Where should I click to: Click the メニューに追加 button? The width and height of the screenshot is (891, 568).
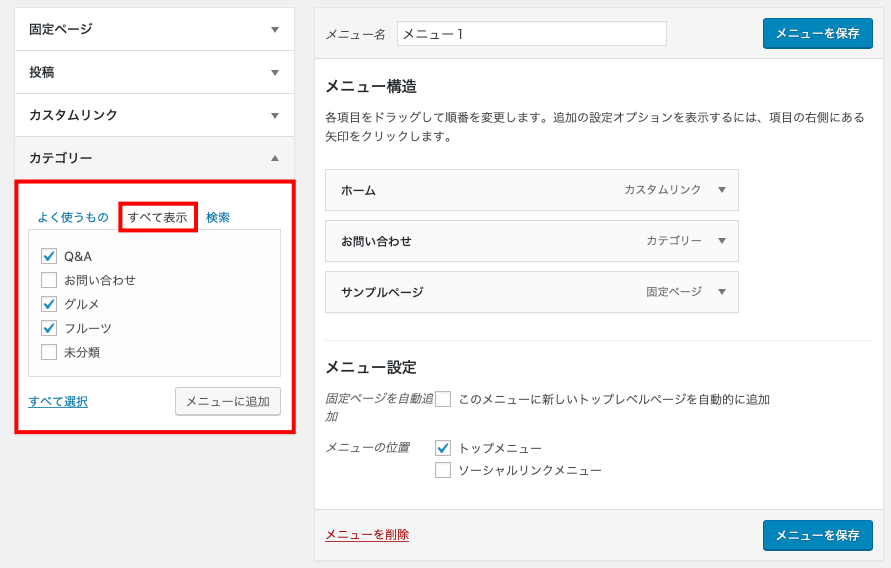[228, 402]
